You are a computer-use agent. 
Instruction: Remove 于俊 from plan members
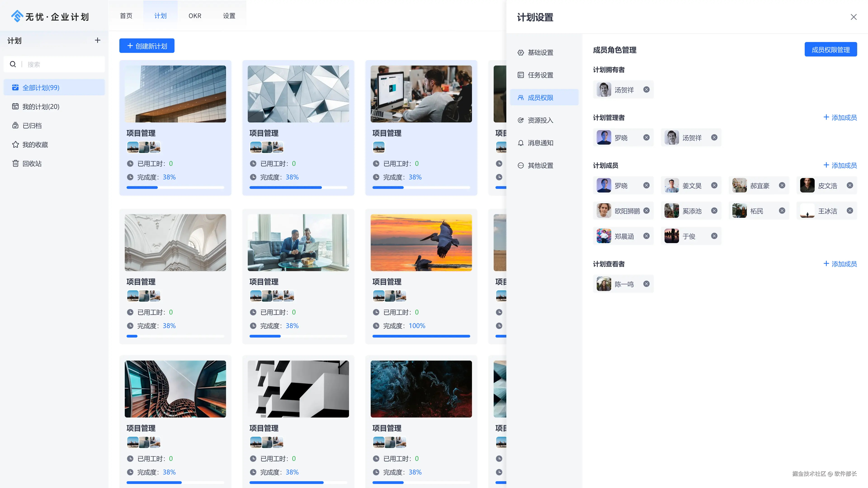pos(714,236)
